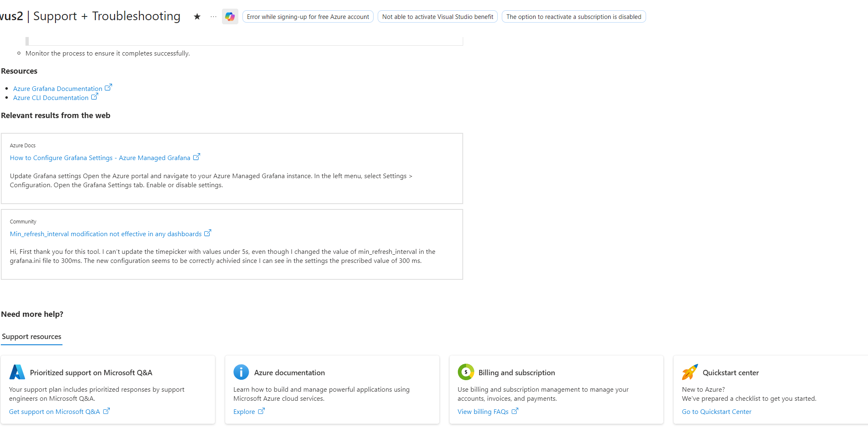Open Azure Grafana Documentation link
The width and height of the screenshot is (868, 439).
[x=58, y=88]
